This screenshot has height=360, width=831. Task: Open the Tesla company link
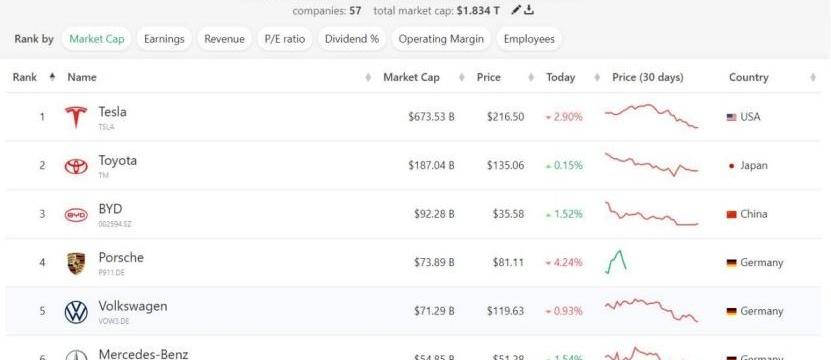coord(112,112)
